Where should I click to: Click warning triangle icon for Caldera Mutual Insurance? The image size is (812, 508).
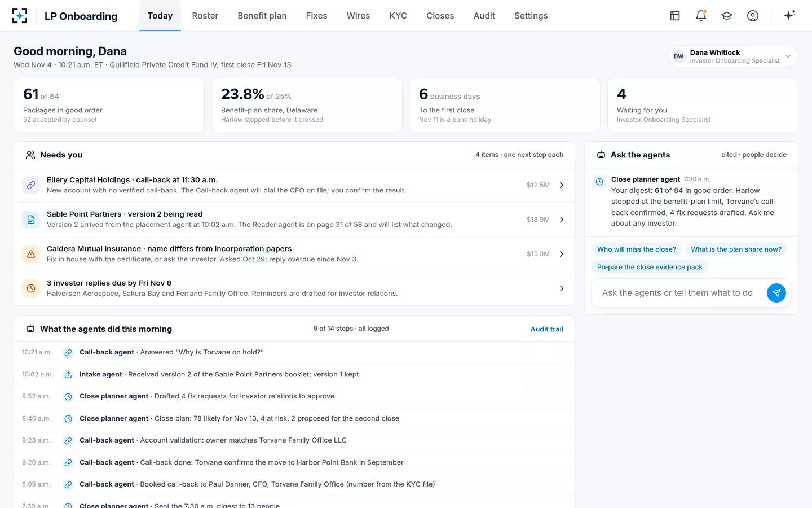click(31, 254)
